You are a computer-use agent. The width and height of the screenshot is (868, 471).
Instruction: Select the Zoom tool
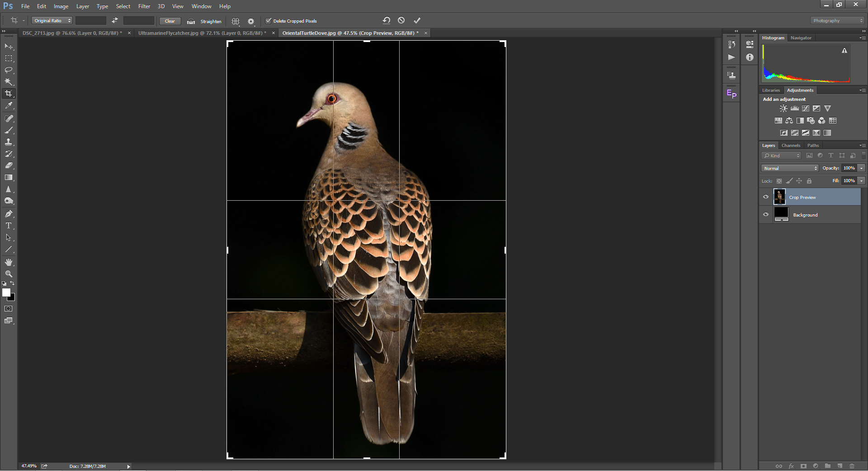tap(9, 274)
